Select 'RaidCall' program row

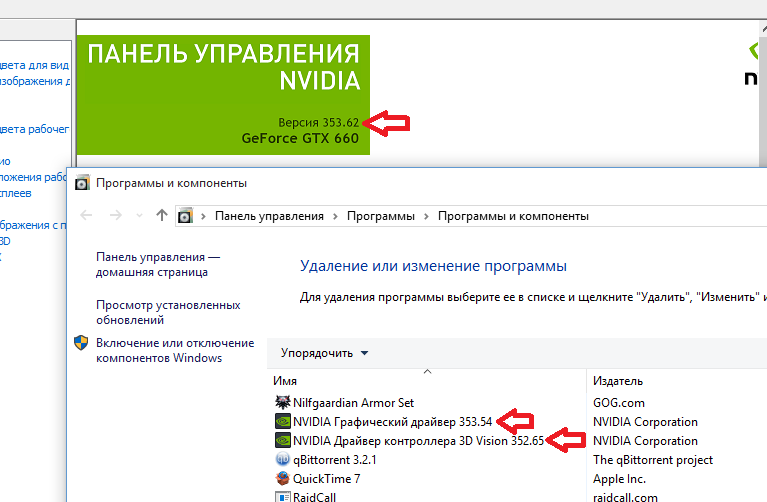(x=305, y=496)
